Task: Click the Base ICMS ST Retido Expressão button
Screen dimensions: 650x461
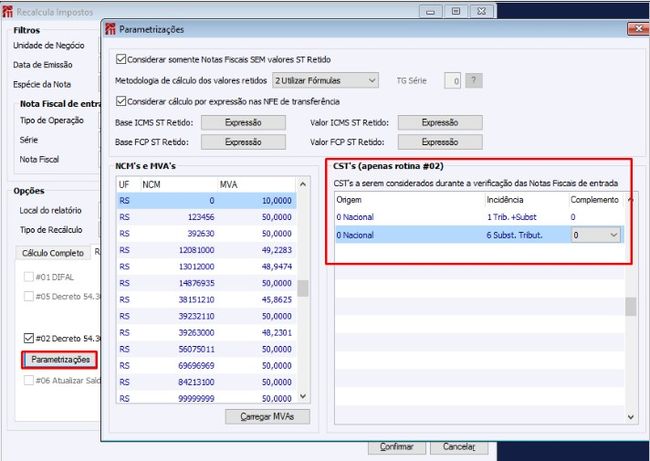Action: tap(243, 123)
